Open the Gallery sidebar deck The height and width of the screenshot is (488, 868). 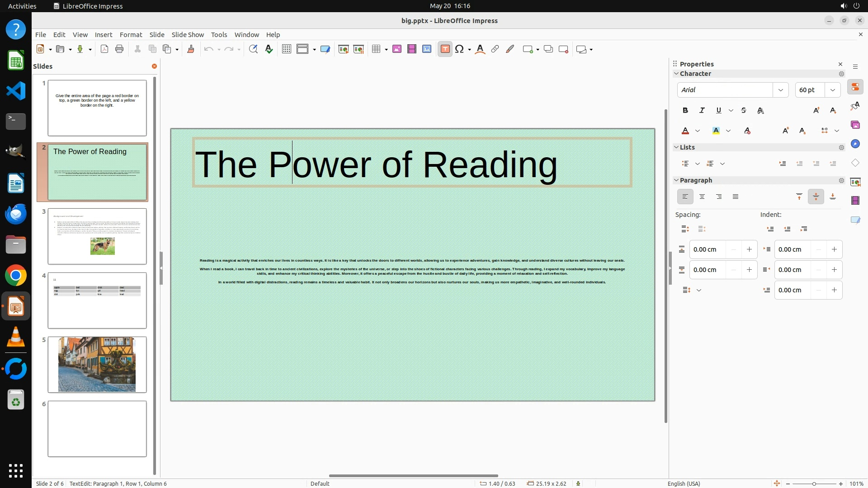point(855,125)
